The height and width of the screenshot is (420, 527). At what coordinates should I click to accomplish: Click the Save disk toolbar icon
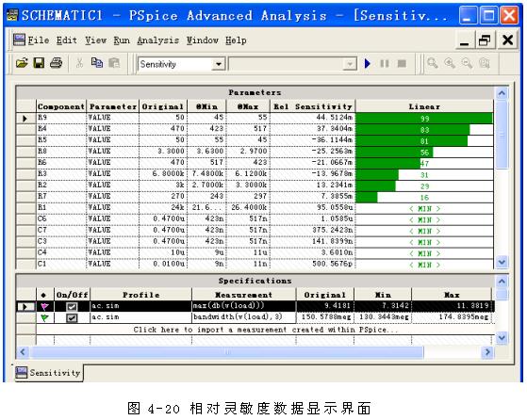click(39, 63)
